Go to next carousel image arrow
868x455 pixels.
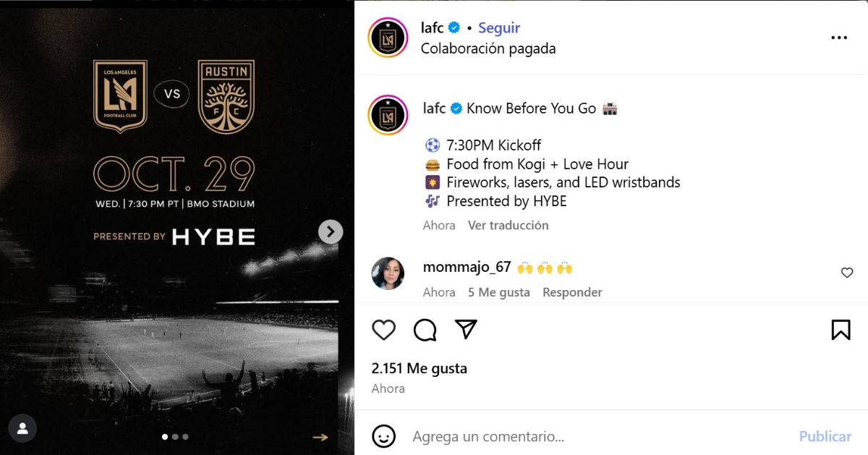tap(331, 231)
